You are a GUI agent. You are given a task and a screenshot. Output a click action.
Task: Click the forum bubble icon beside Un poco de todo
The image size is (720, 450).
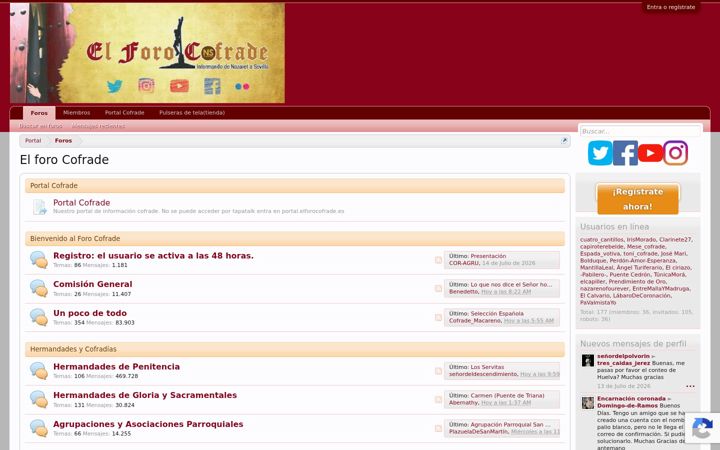click(x=39, y=317)
